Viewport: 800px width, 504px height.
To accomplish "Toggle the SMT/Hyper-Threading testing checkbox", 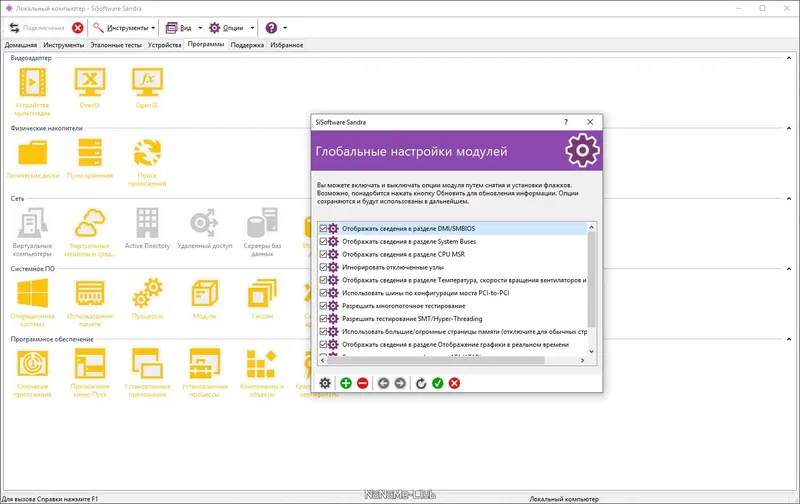I will (323, 318).
